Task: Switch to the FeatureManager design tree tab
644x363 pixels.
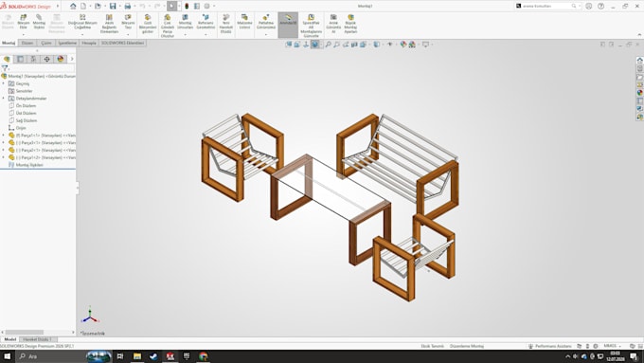Action: click(x=7, y=59)
